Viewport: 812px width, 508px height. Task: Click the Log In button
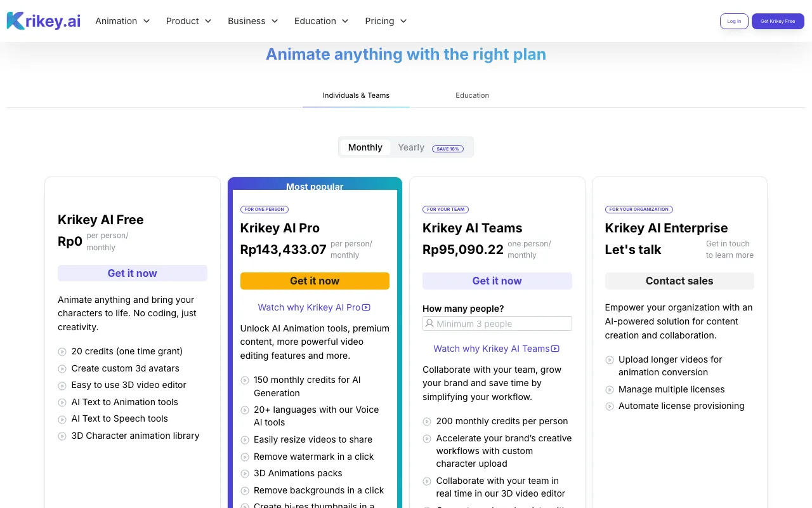(x=734, y=21)
